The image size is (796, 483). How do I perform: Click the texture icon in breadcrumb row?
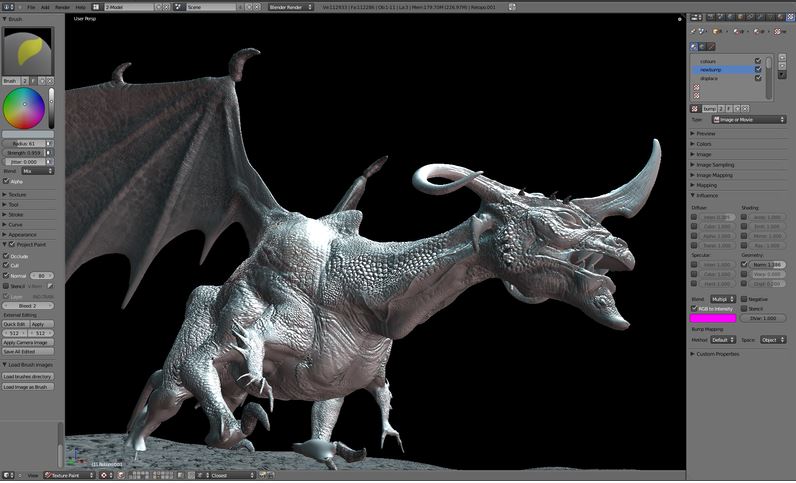tap(778, 31)
